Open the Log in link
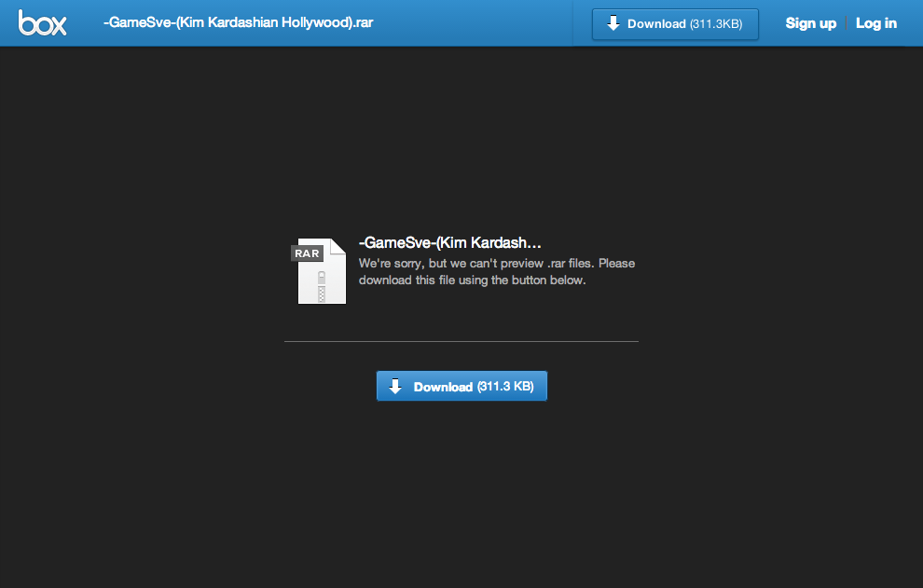The image size is (923, 588). point(876,23)
